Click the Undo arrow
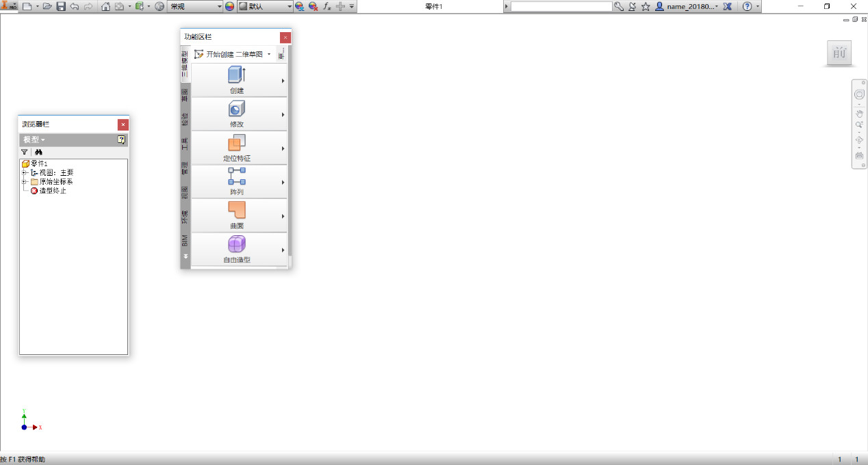The height and width of the screenshot is (465, 868). tap(75, 6)
